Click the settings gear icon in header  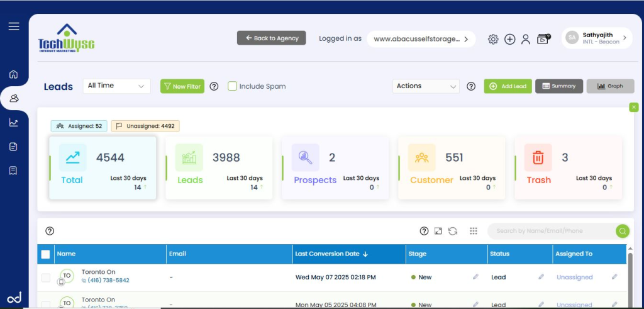pos(493,39)
